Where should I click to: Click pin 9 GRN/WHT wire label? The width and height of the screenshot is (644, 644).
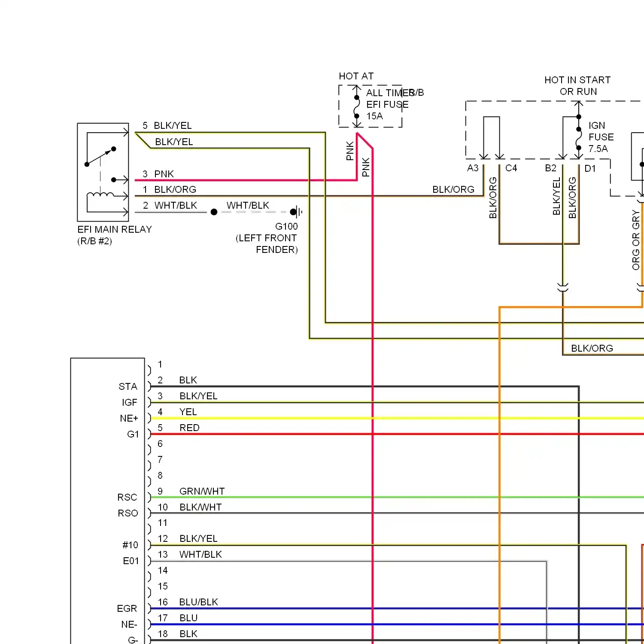202,491
